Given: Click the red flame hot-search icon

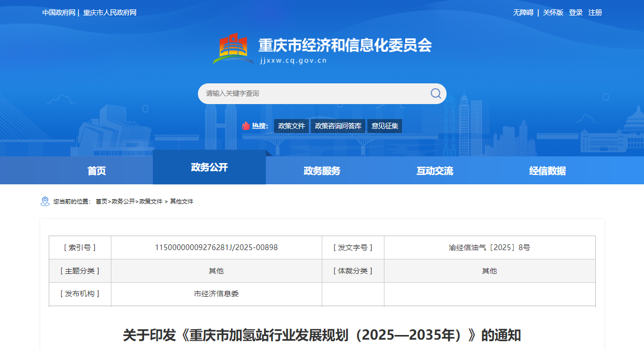Looking at the screenshot, I should [x=246, y=126].
